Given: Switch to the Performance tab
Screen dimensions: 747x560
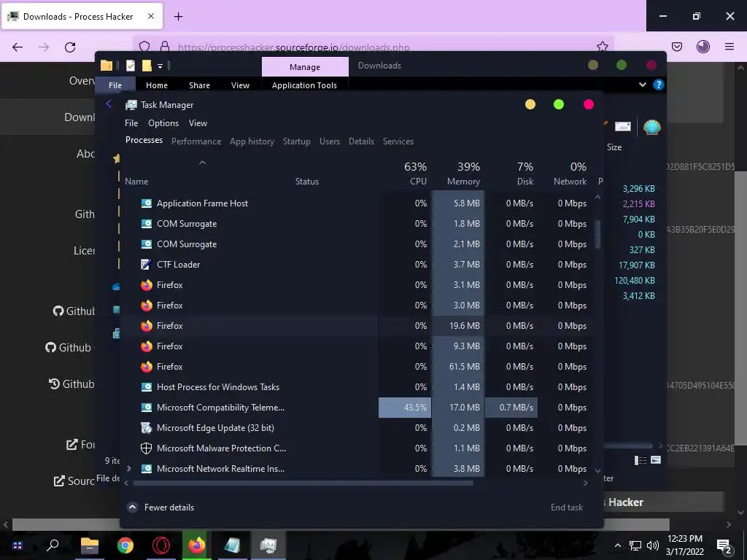Looking at the screenshot, I should pos(196,141).
